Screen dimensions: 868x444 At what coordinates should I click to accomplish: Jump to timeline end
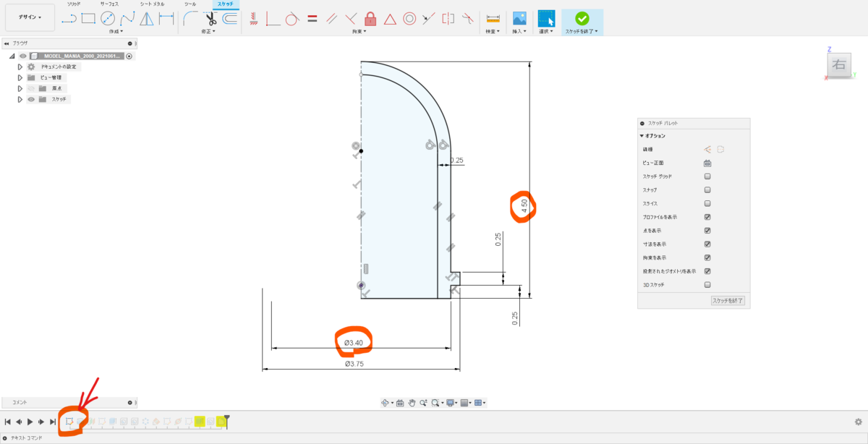[53, 422]
